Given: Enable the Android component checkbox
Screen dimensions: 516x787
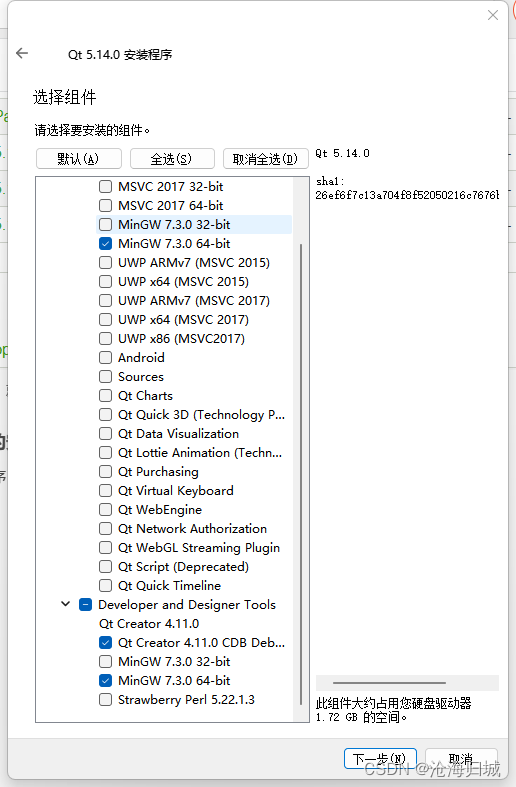Looking at the screenshot, I should tap(105, 358).
